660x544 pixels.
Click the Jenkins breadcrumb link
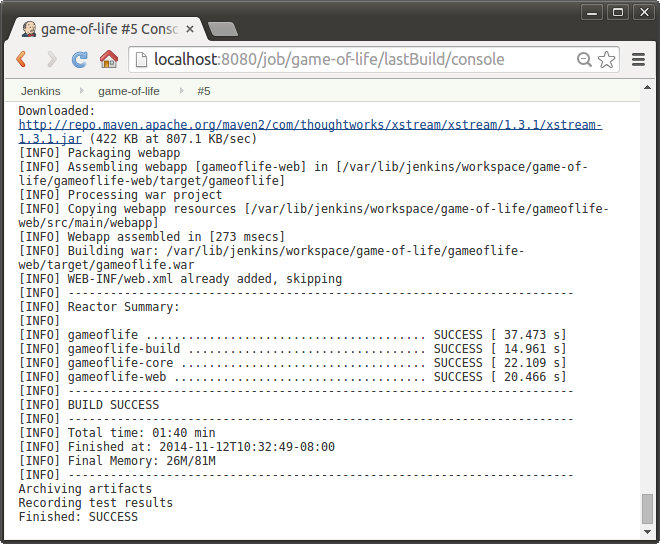41,91
